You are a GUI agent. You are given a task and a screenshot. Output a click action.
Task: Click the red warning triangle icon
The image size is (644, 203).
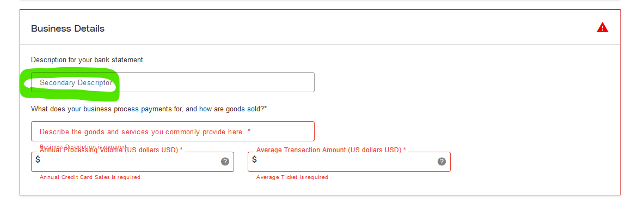[x=602, y=28]
